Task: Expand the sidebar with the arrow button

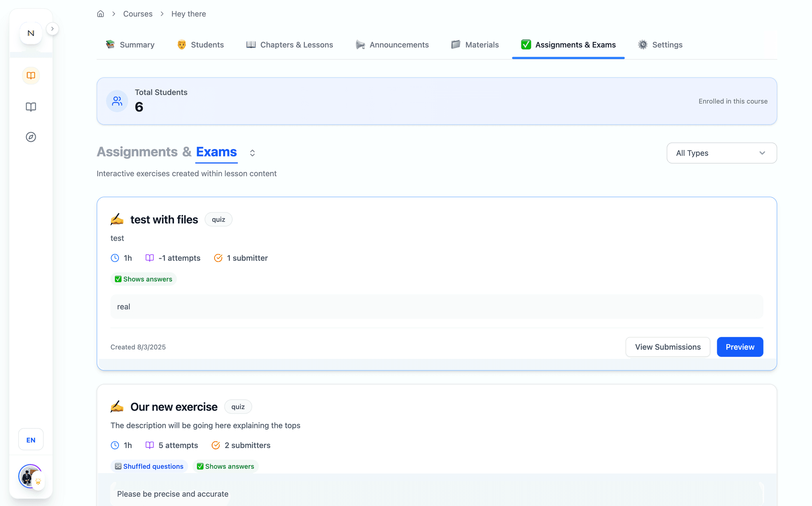Action: click(52, 29)
